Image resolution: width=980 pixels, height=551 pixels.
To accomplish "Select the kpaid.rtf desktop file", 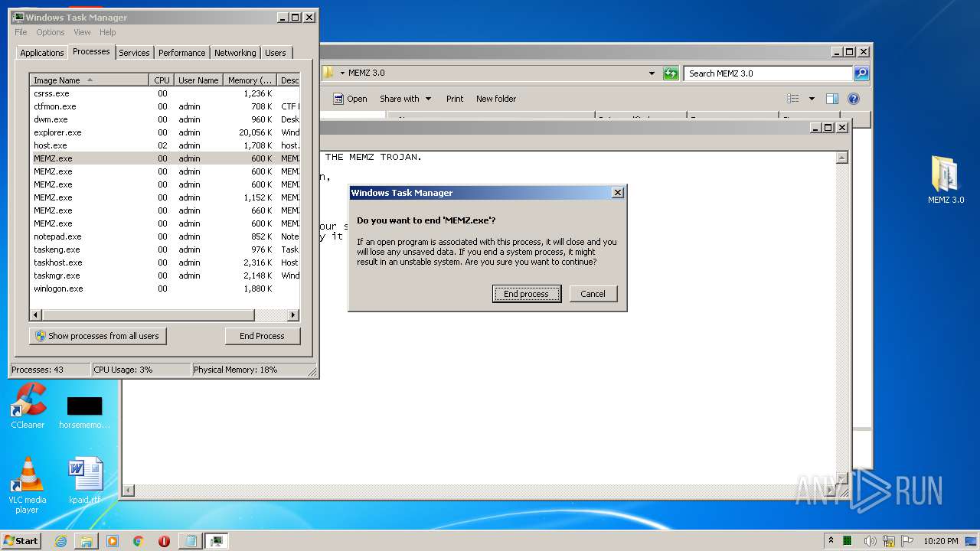I will 84,481.
